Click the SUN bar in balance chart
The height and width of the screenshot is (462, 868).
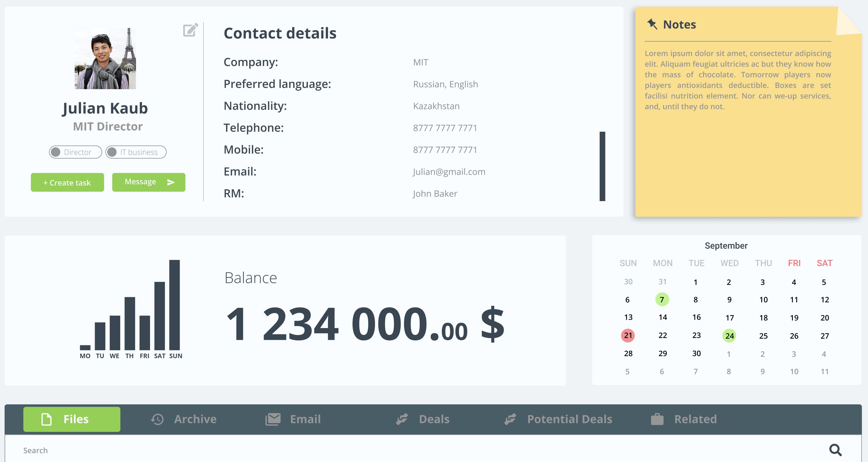[174, 305]
